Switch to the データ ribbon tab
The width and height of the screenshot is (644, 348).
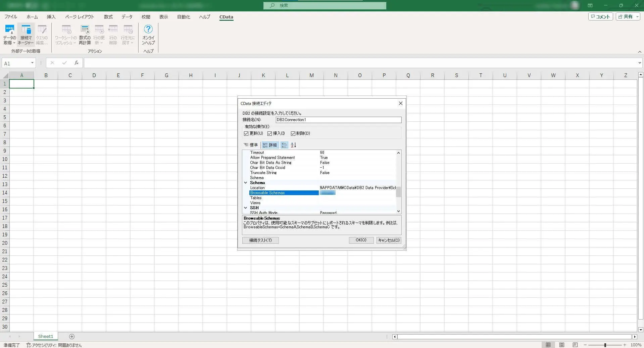[x=127, y=17]
